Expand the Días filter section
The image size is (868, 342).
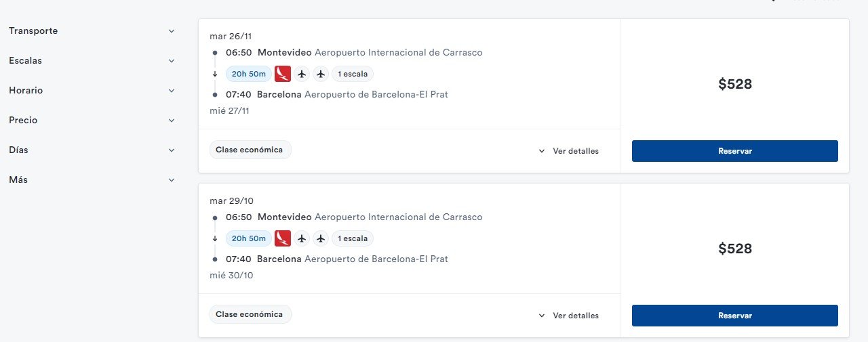[172, 150]
